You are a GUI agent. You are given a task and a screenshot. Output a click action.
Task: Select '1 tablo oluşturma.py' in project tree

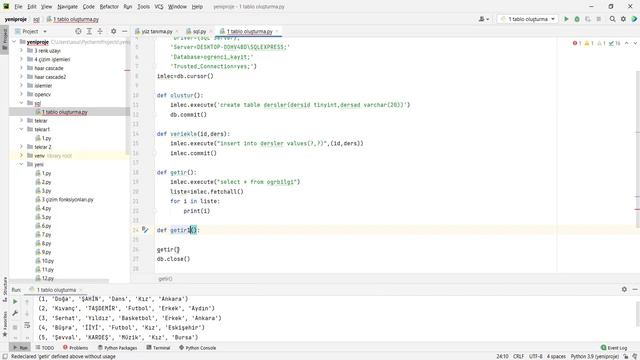click(64, 112)
